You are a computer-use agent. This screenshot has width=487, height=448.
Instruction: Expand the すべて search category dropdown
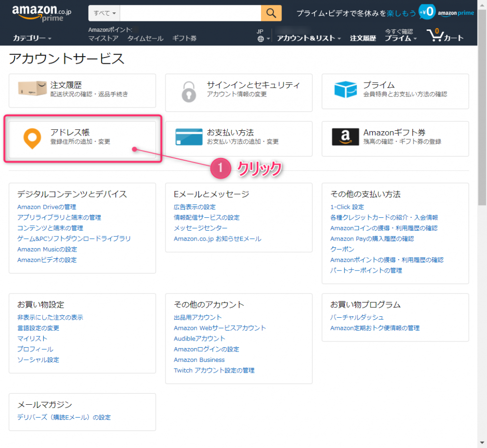click(105, 13)
